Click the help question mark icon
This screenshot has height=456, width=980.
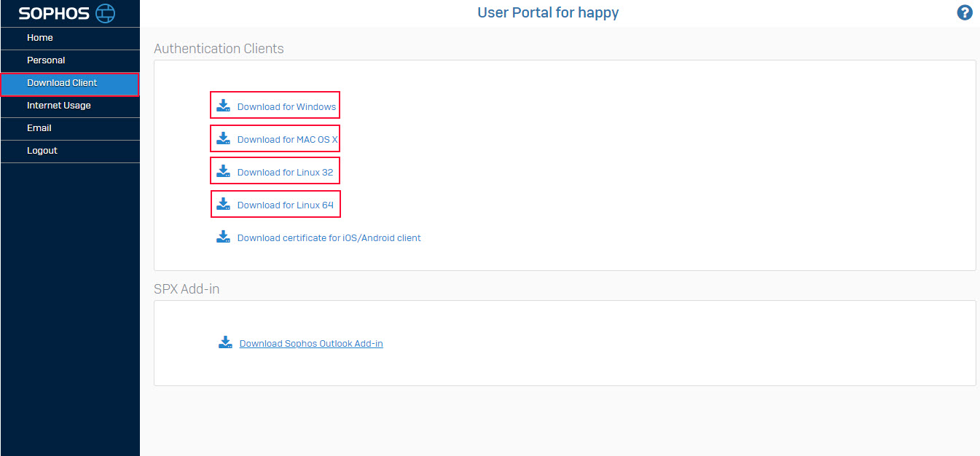(x=965, y=12)
